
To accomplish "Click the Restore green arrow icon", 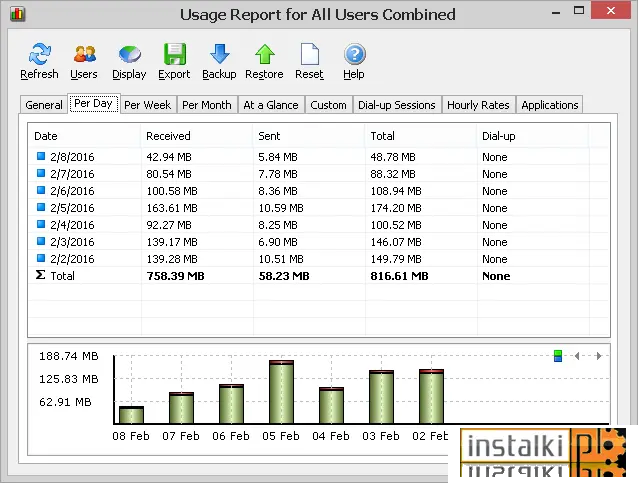I will (x=265, y=54).
